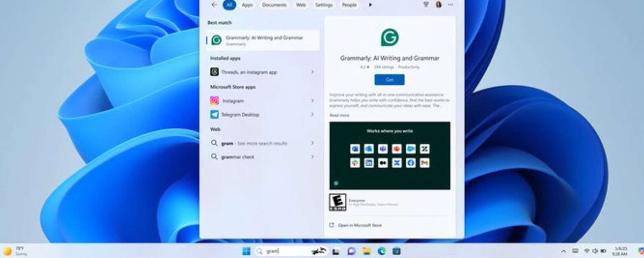Select 'Threads, an Instagram app' result

tap(249, 72)
